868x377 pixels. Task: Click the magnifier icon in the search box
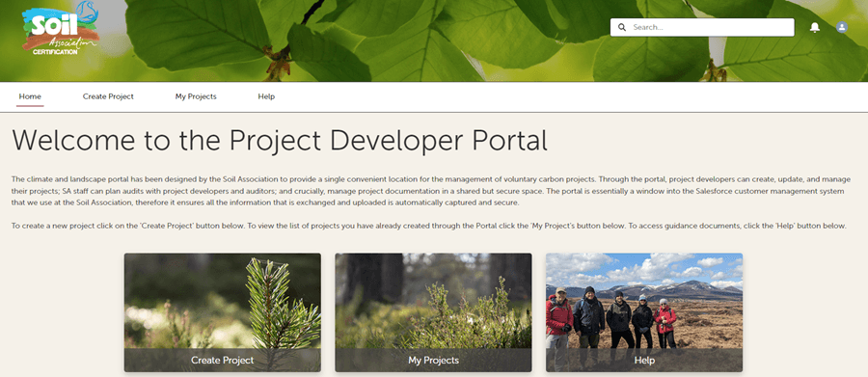[x=622, y=27]
